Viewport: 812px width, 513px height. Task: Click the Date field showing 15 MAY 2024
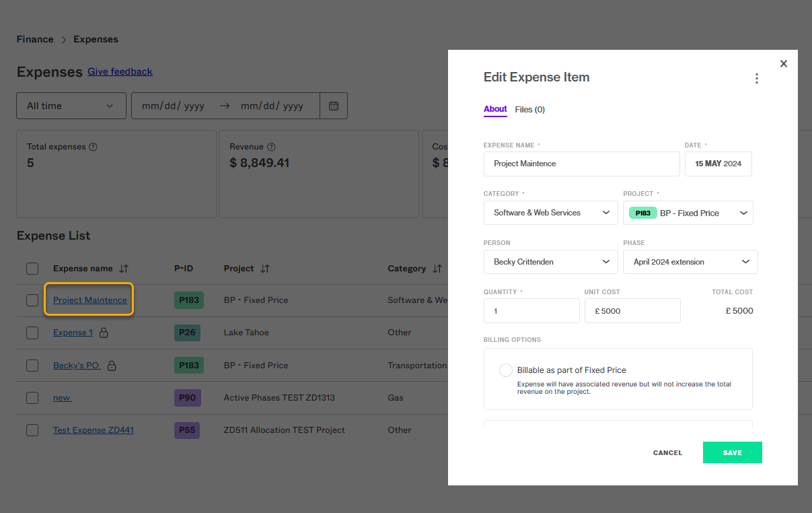coord(718,164)
